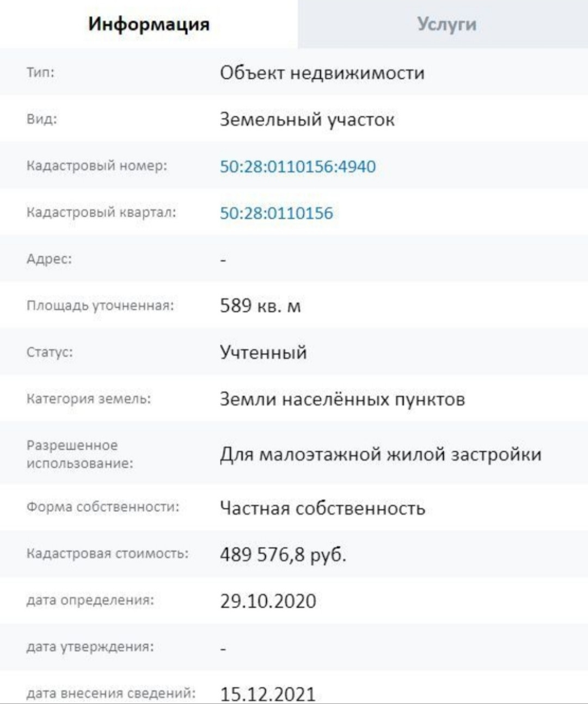
Task: Click the Частная собственность value
Action: point(322,508)
